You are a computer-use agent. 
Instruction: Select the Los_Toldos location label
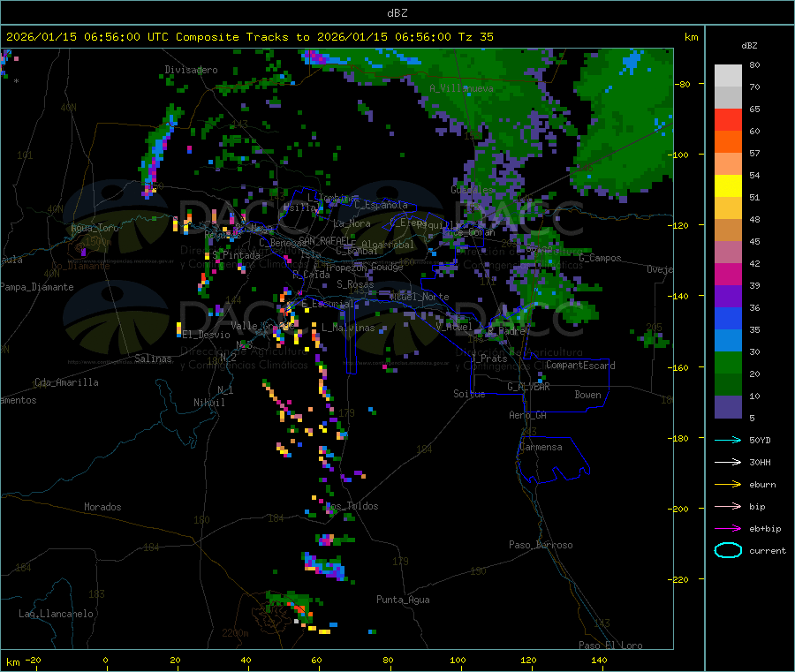coord(352,507)
